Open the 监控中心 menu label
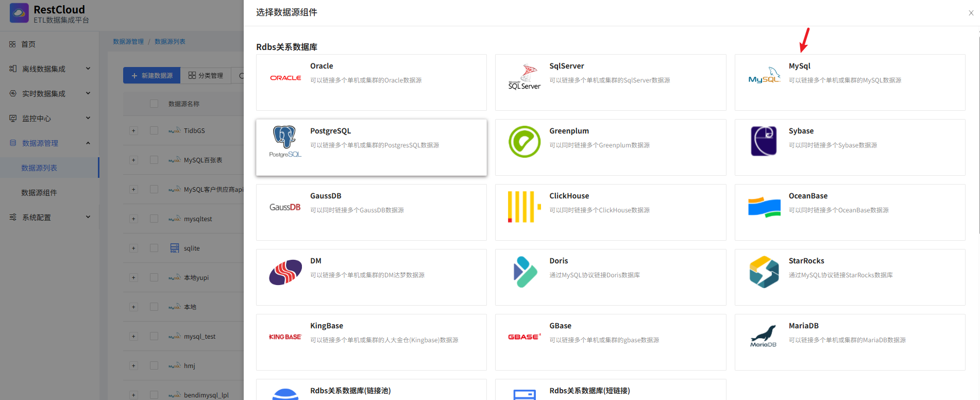 click(37, 119)
